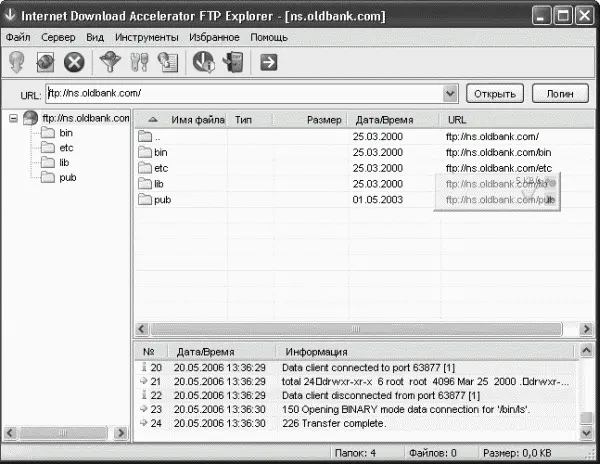Click the globe site manager toolbar icon
The height and width of the screenshot is (464, 600).
(45, 62)
